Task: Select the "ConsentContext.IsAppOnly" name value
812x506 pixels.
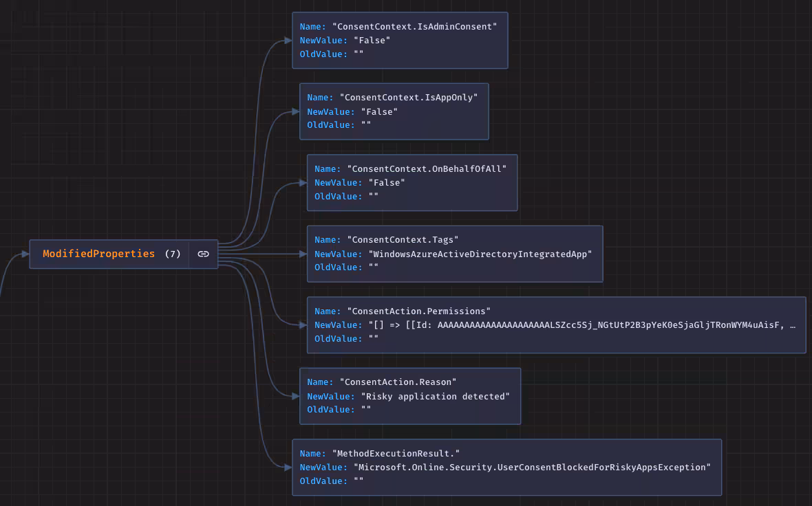Action: [409, 98]
